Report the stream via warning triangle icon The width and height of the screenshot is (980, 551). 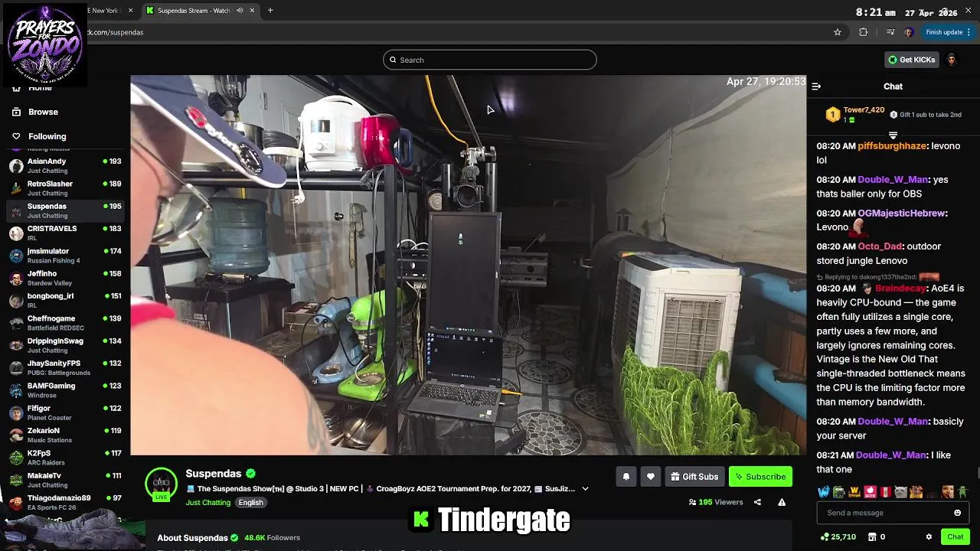(782, 502)
